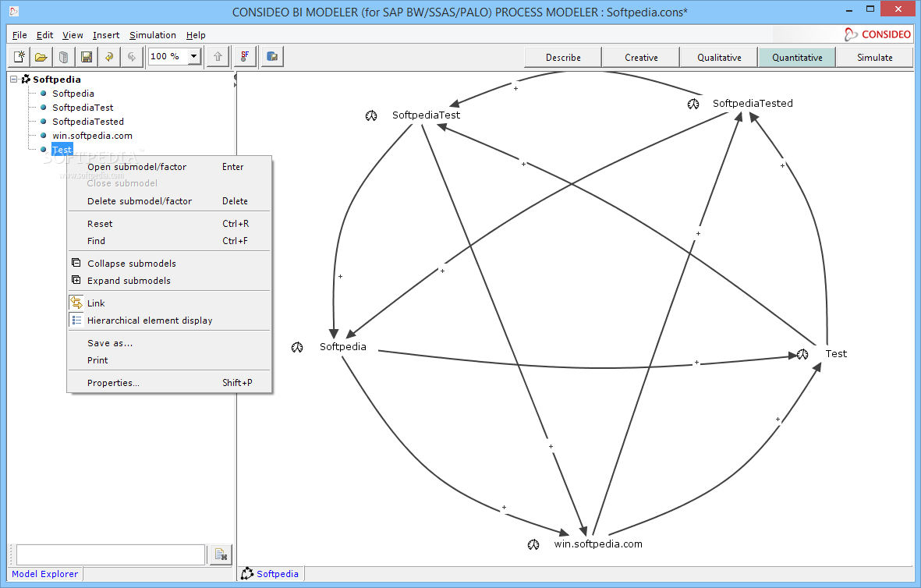The image size is (921, 588).
Task: Click the clear search icon beside filter box
Action: pyautogui.click(x=221, y=554)
